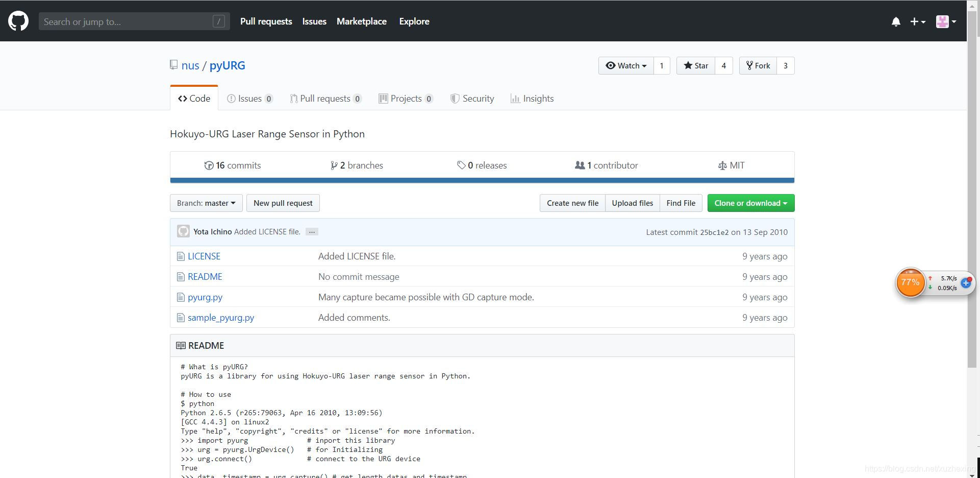Open user avatar profile menu
980x478 pixels.
point(946,21)
